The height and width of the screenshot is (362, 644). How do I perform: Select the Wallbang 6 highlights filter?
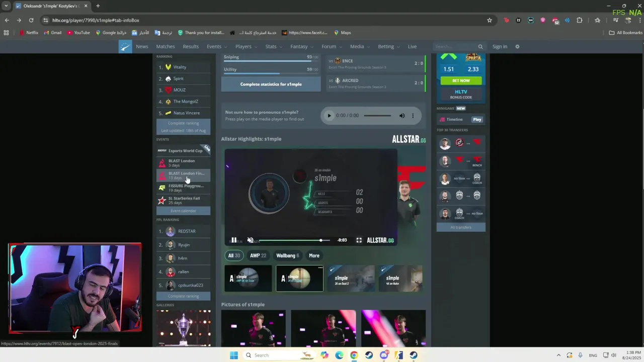tap(288, 256)
